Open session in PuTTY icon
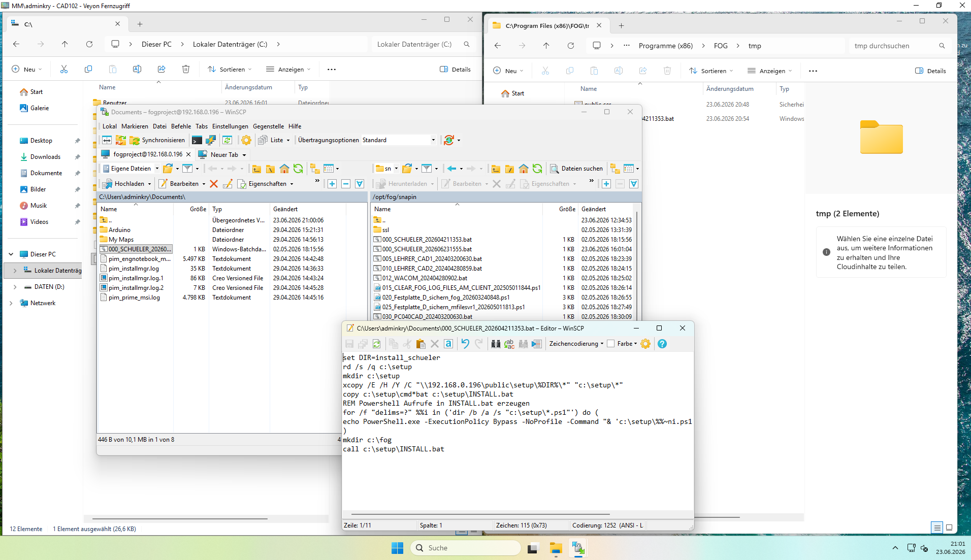Image resolution: width=971 pixels, height=560 pixels. [x=211, y=140]
